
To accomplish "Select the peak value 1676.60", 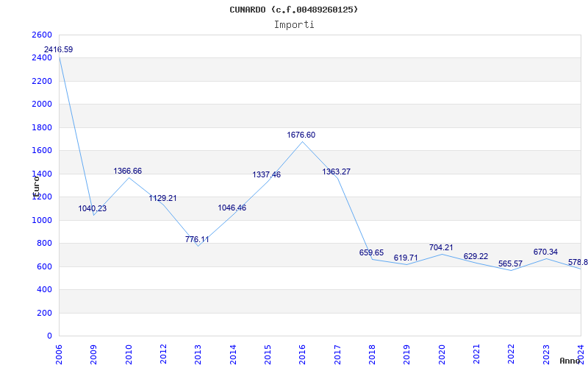I will 301,135.
